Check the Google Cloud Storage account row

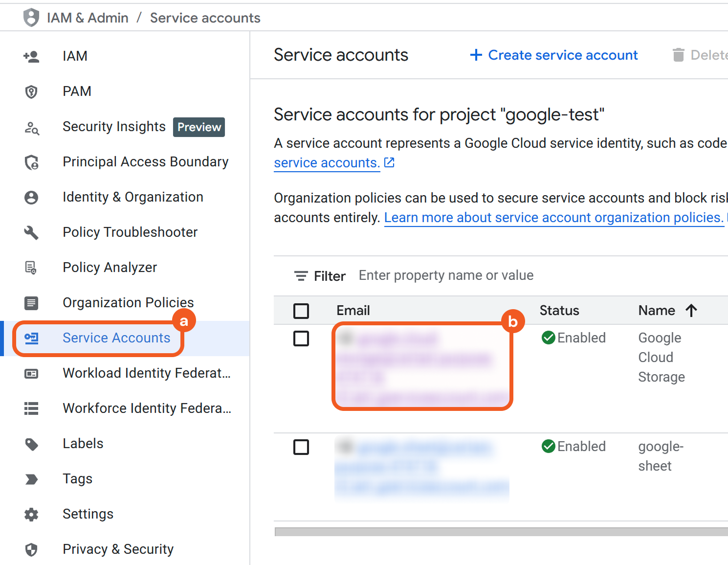[301, 339]
